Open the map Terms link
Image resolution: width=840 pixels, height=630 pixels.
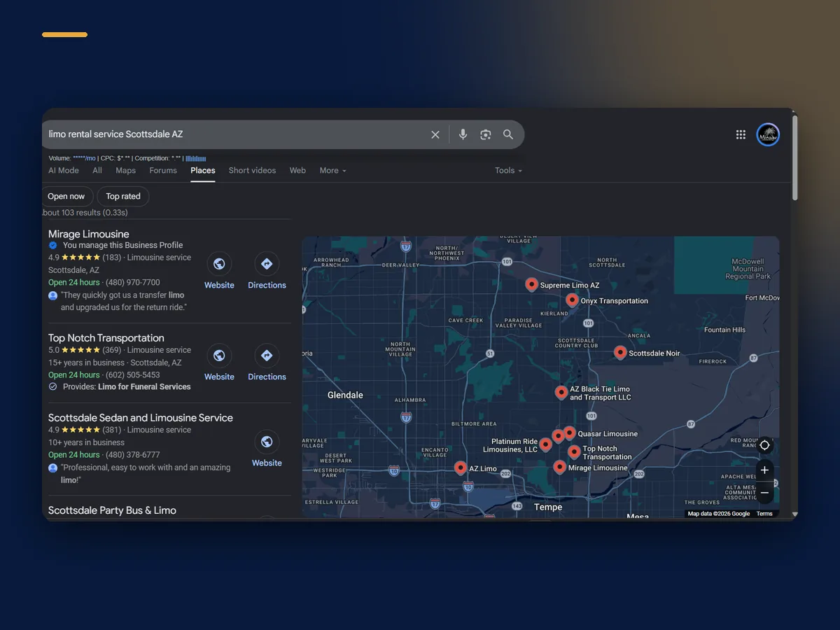click(x=764, y=514)
